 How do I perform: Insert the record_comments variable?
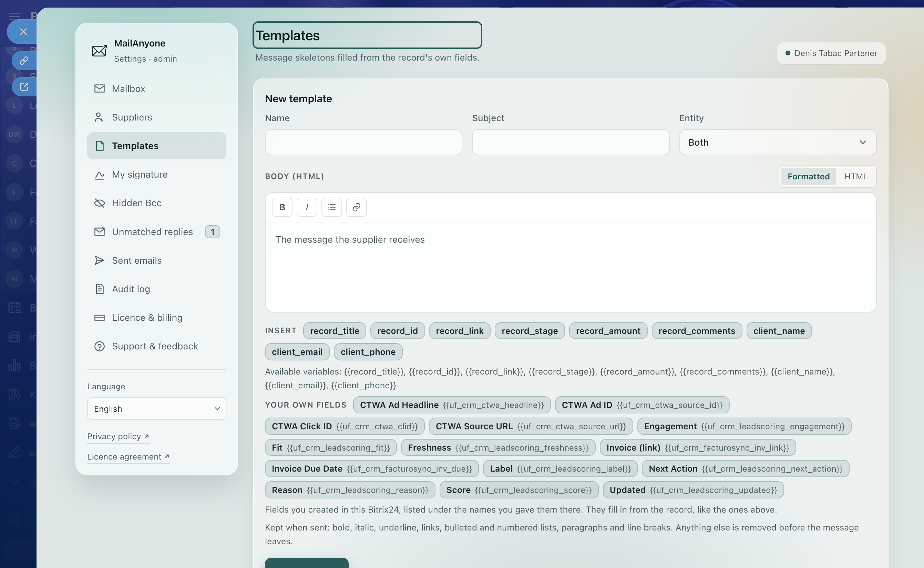click(697, 331)
